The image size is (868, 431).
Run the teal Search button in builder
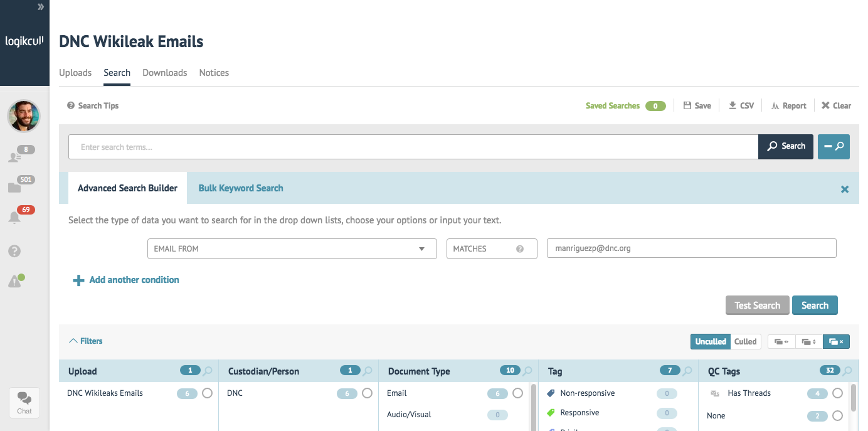(x=815, y=305)
